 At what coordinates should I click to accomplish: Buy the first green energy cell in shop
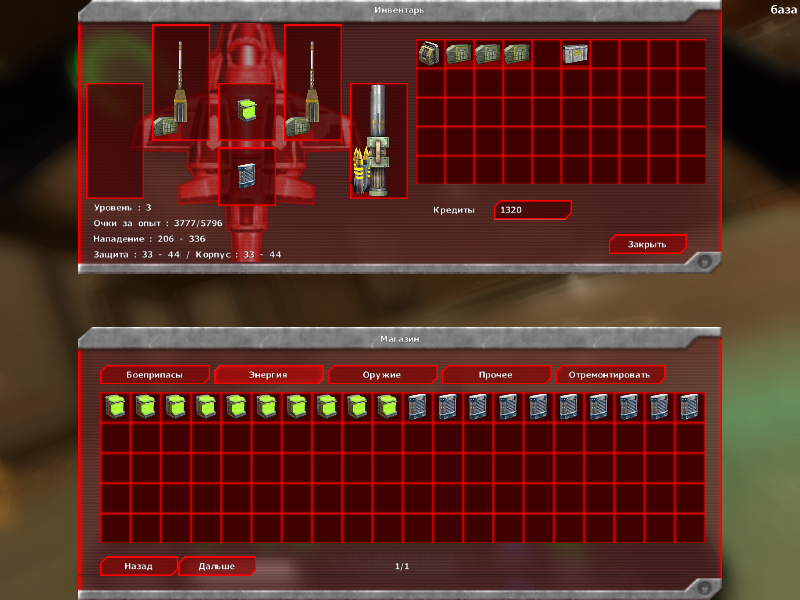115,407
